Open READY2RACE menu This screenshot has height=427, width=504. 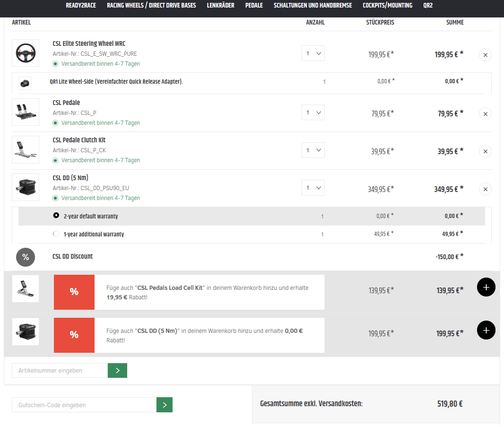click(x=81, y=6)
